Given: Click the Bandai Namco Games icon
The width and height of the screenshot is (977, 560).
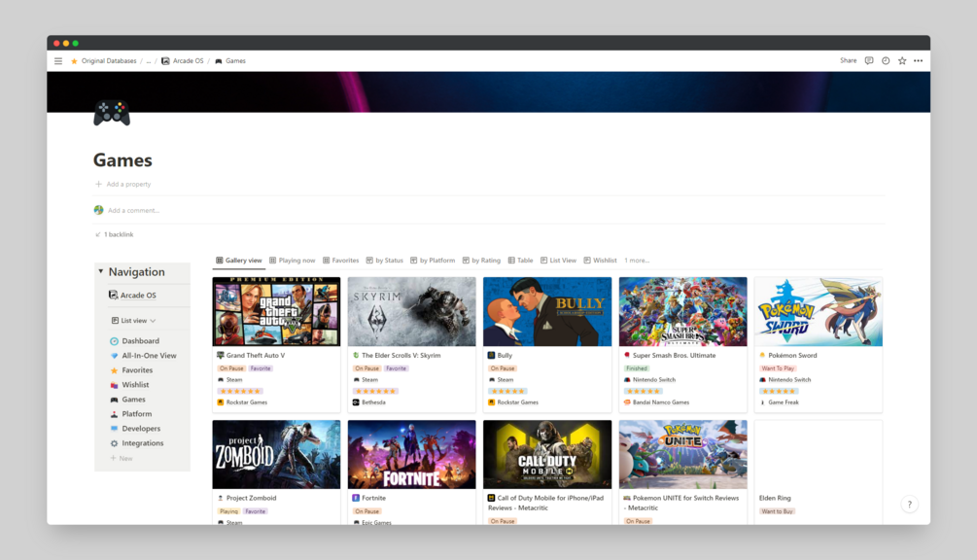Looking at the screenshot, I should [x=627, y=402].
